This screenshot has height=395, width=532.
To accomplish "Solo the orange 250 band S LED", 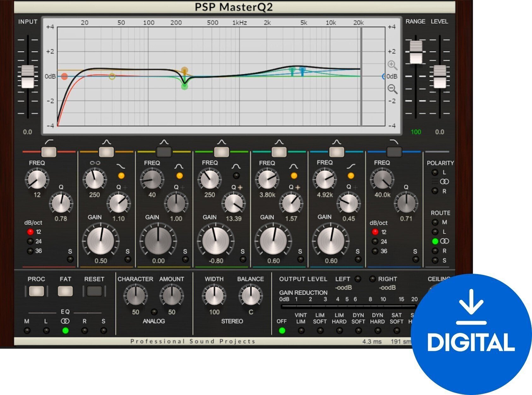I will pyautogui.click(x=128, y=260).
